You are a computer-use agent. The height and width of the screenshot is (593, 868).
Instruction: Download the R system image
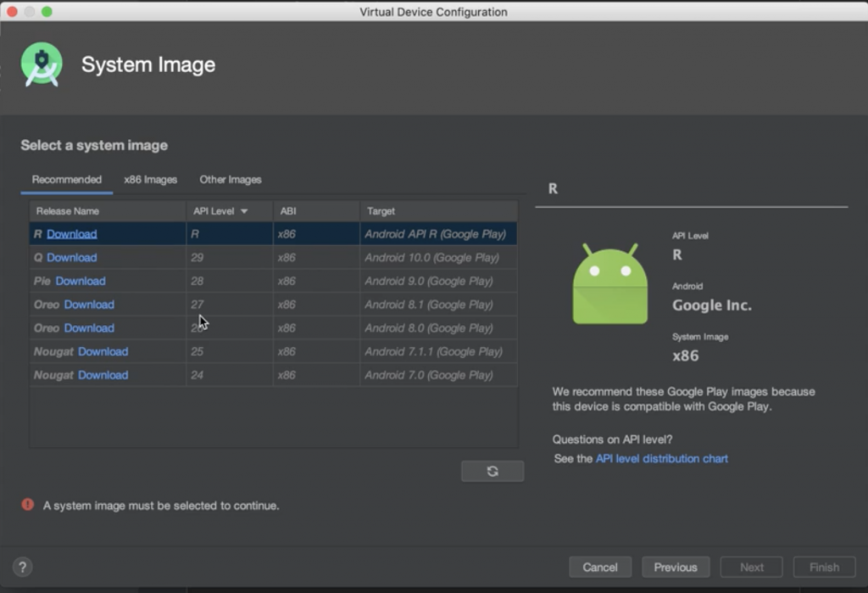(x=72, y=234)
